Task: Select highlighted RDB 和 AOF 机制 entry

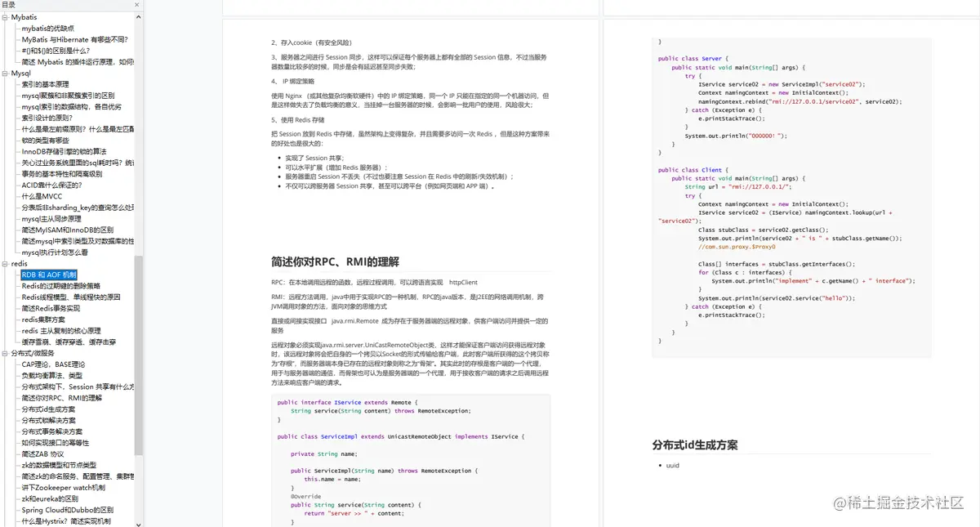Action: click(x=49, y=275)
